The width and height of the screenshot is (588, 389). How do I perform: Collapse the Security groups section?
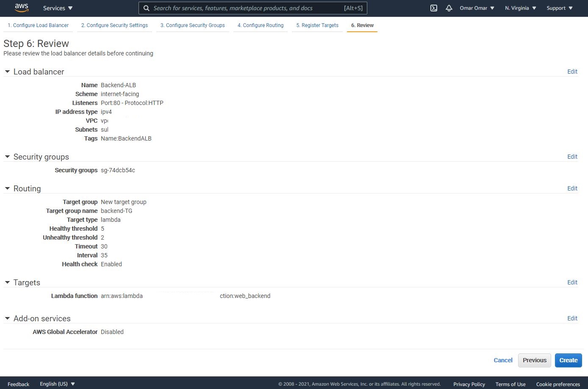pos(7,157)
